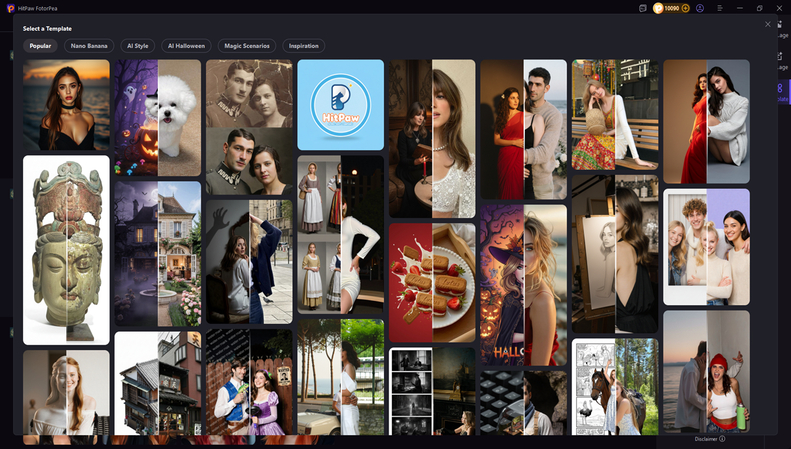The height and width of the screenshot is (449, 791).
Task: Click the feedback message icon in title bar
Action: [643, 8]
